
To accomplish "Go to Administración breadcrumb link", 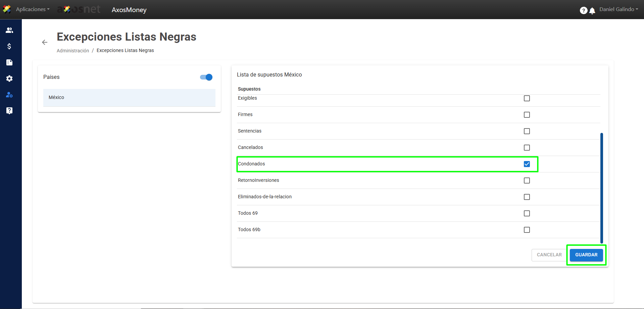I will tap(73, 51).
